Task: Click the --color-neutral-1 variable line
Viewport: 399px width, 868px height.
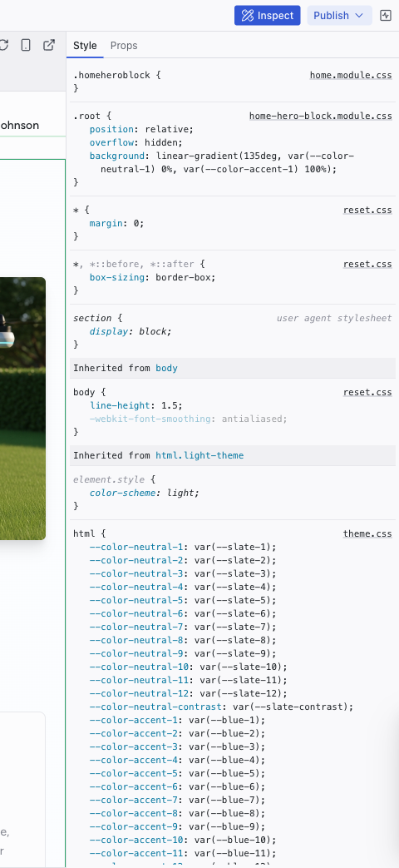Action: (183, 548)
